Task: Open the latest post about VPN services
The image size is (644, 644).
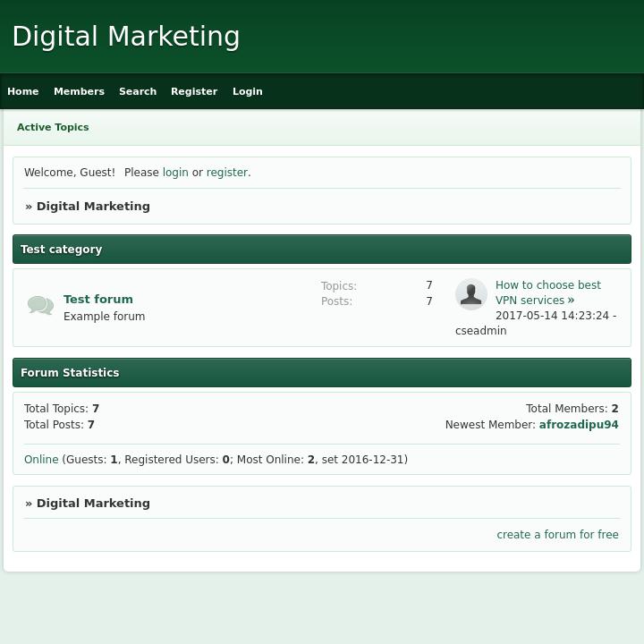Action: pyautogui.click(x=547, y=292)
